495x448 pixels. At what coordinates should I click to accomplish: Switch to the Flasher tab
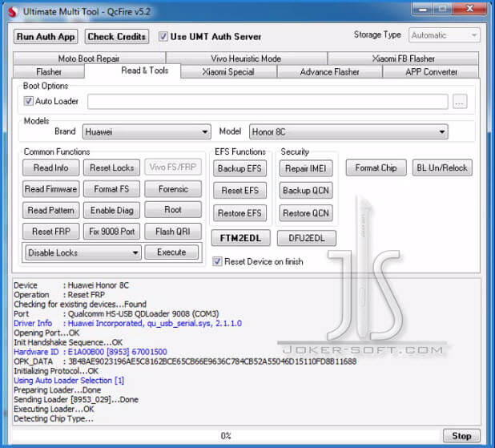49,71
